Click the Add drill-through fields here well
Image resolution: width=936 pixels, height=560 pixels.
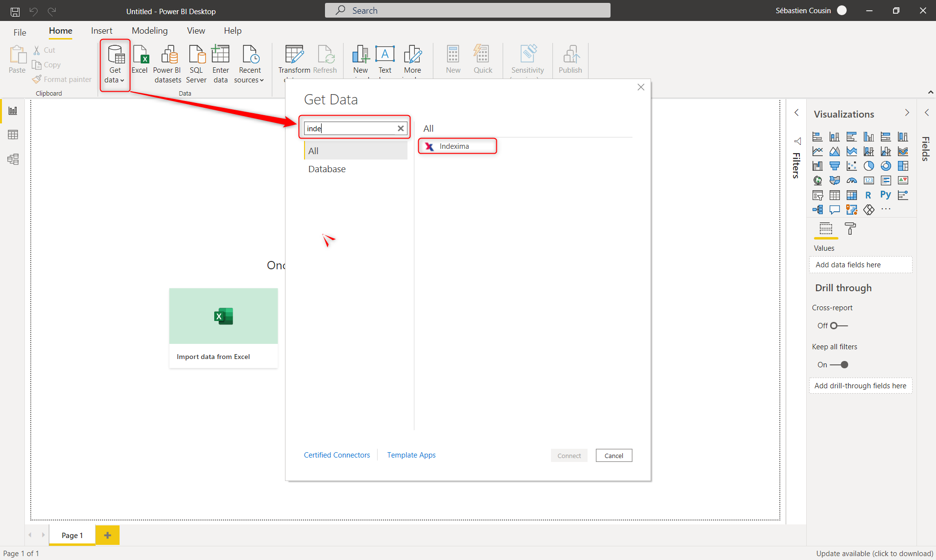(860, 386)
